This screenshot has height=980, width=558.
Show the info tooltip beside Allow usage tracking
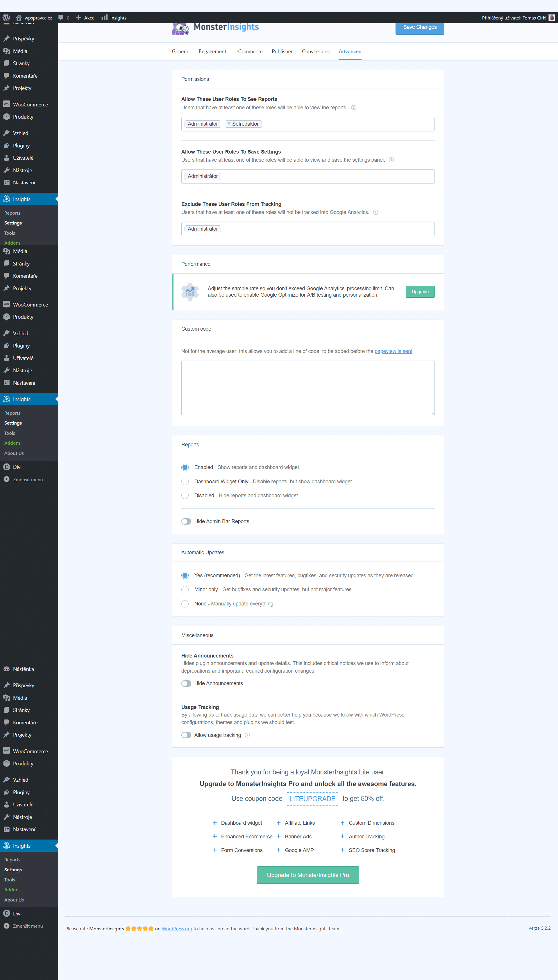pyautogui.click(x=247, y=735)
